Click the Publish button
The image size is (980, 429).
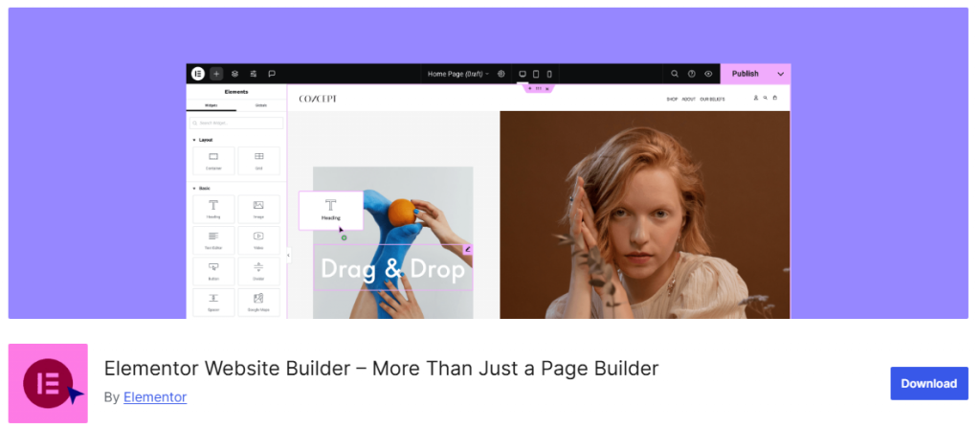(x=746, y=74)
